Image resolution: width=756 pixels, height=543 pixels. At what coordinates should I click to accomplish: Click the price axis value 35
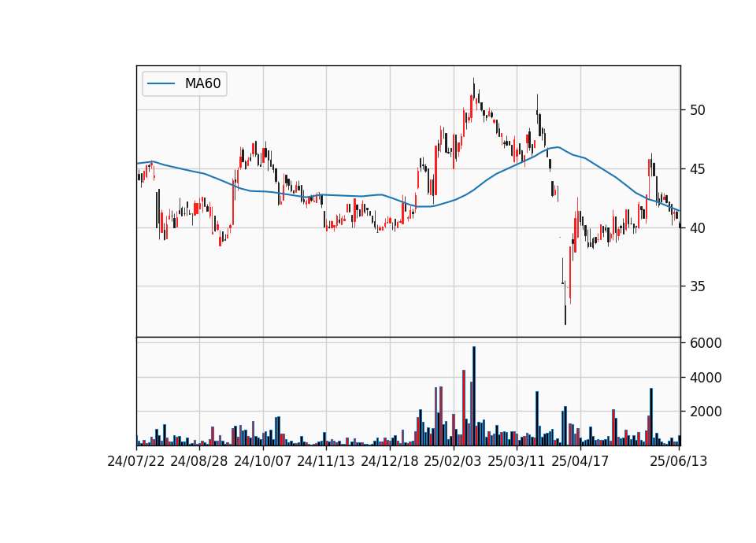coord(697,286)
